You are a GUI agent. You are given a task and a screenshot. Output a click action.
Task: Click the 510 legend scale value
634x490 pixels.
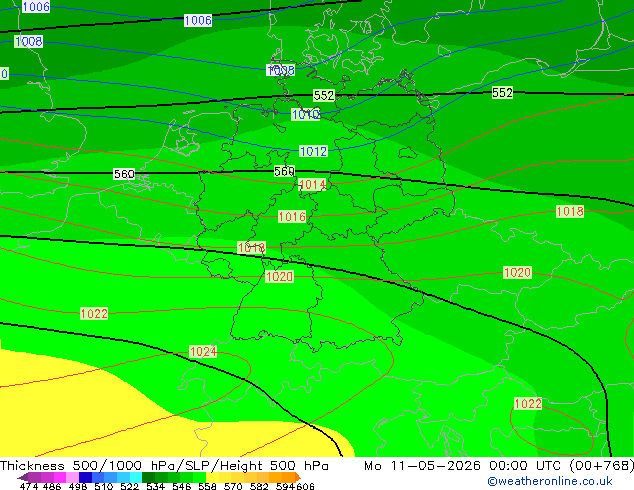(x=103, y=486)
